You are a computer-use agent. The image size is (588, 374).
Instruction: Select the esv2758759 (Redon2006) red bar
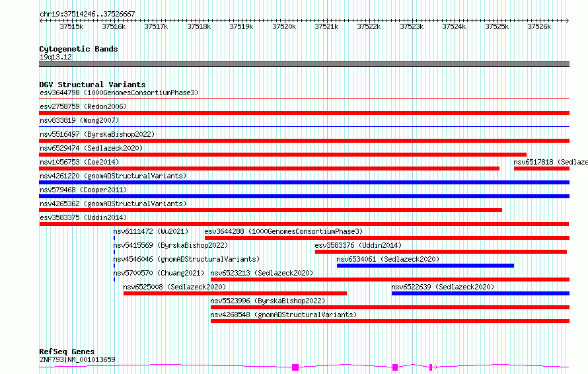pos(304,113)
